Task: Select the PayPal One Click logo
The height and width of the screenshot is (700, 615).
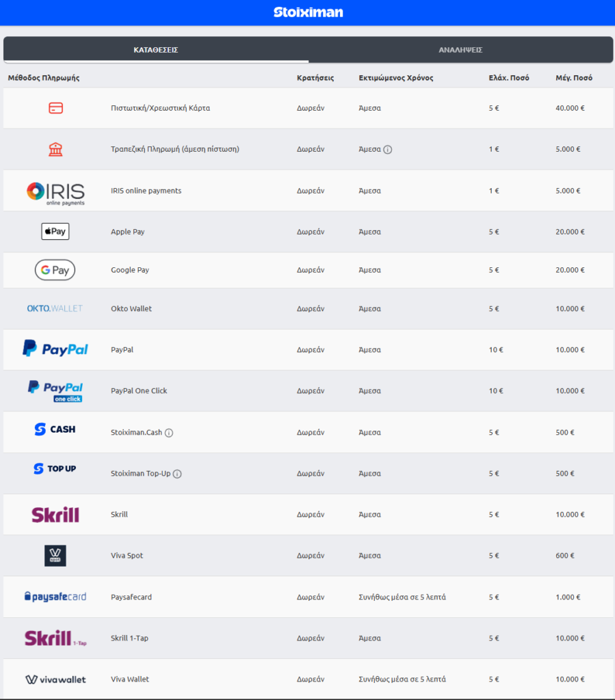Action: coord(55,391)
